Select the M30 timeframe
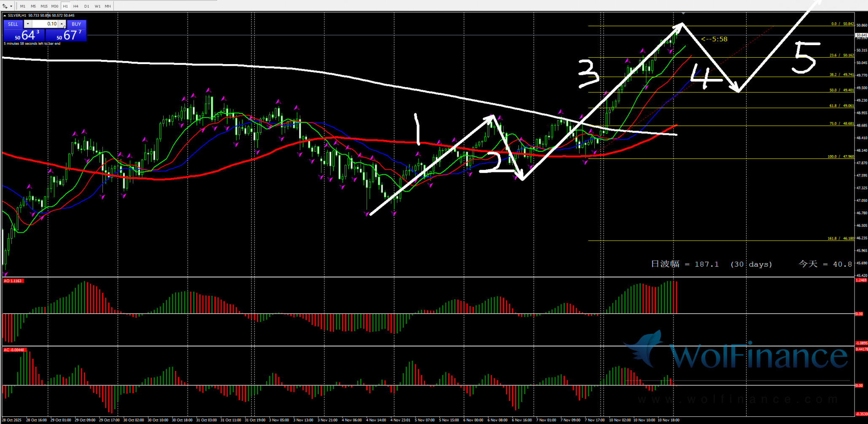Viewport: 868px width, 424px height. [x=55, y=6]
